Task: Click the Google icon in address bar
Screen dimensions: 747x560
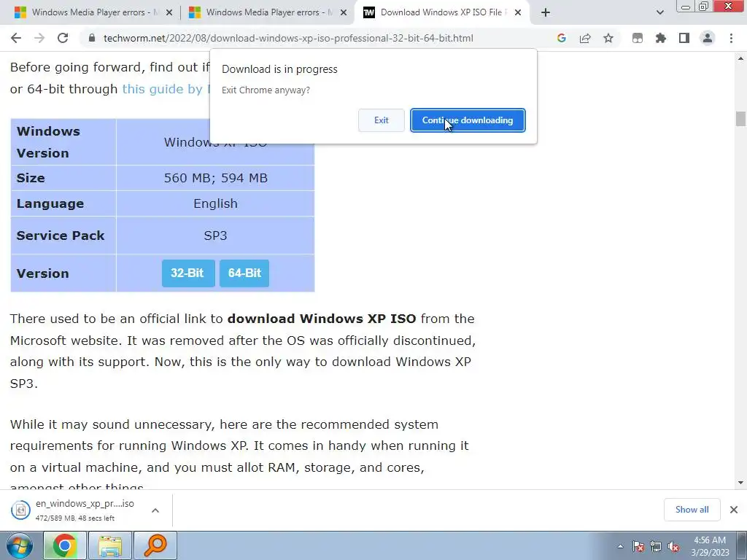Action: pos(562,38)
